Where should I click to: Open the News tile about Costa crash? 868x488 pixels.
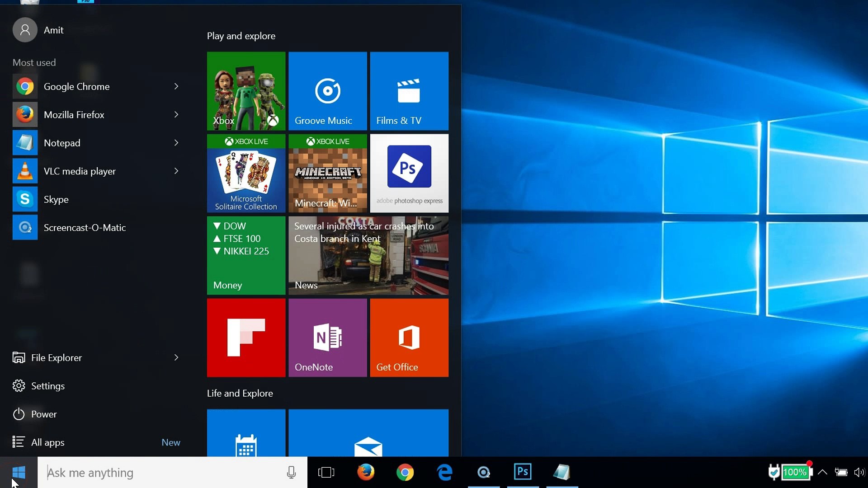(x=368, y=255)
